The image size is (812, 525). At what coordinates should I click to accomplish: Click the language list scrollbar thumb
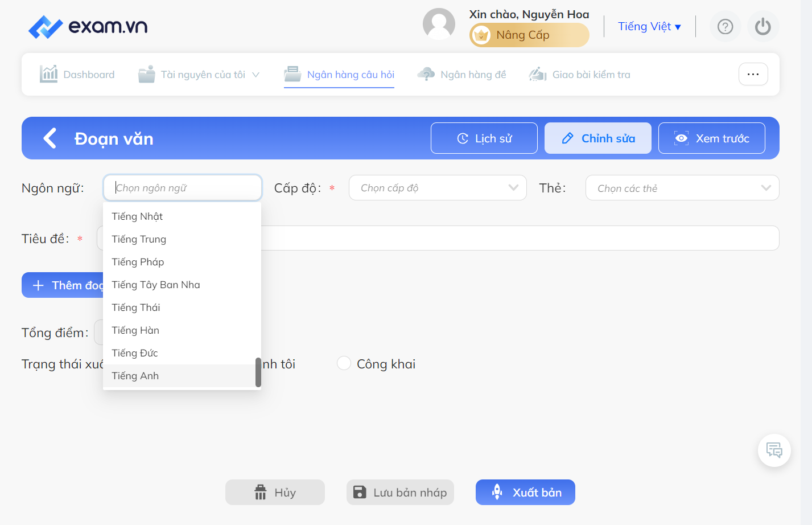point(258,372)
